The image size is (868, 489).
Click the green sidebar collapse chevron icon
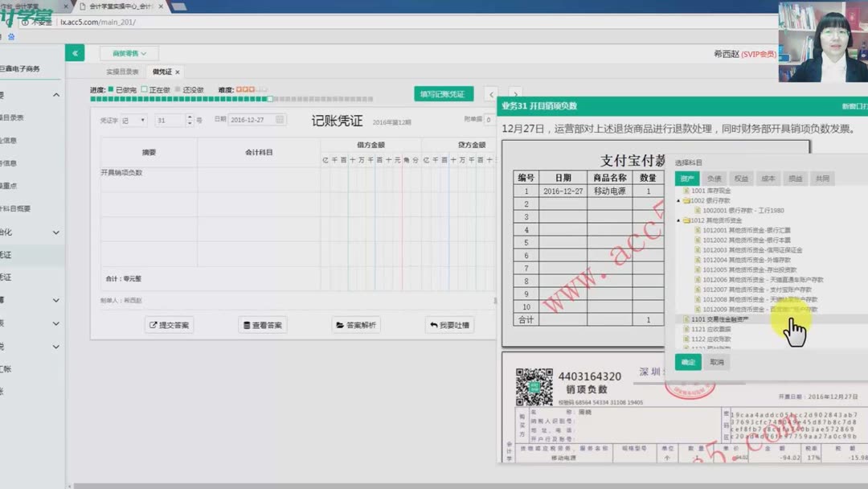point(74,51)
